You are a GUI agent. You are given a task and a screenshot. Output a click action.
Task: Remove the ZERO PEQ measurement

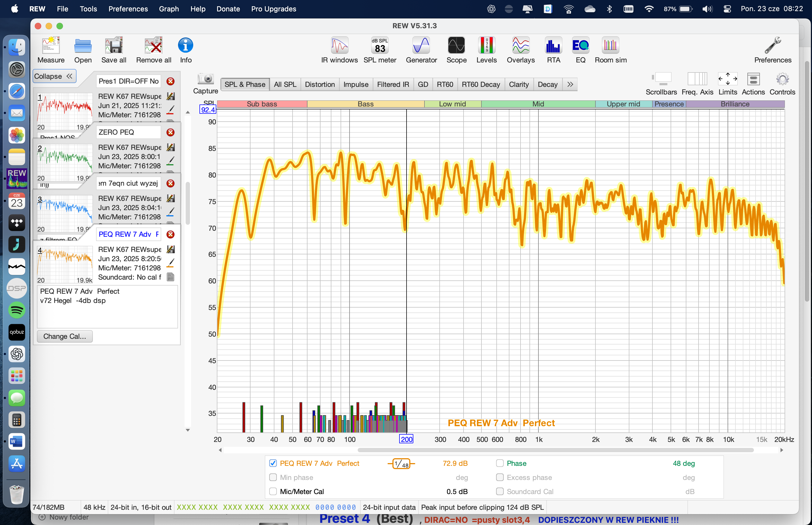tap(170, 132)
